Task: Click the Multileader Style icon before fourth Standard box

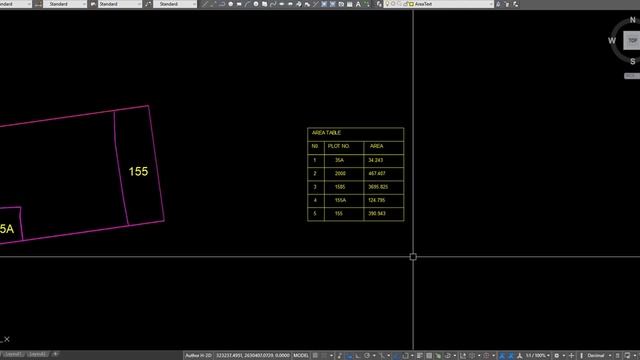Action: [x=148, y=4]
